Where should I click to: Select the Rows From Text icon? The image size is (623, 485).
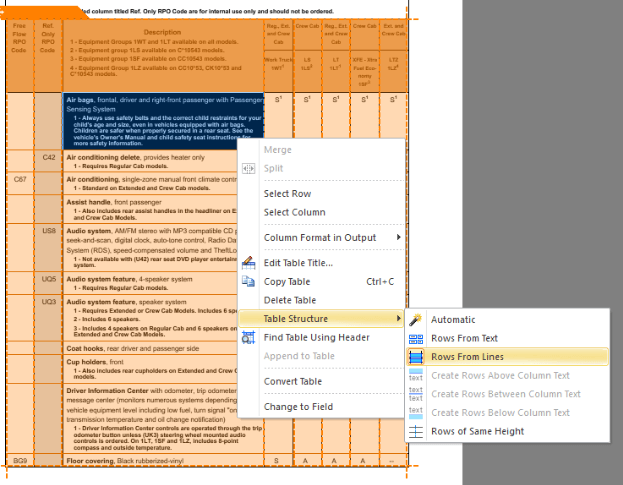click(416, 338)
